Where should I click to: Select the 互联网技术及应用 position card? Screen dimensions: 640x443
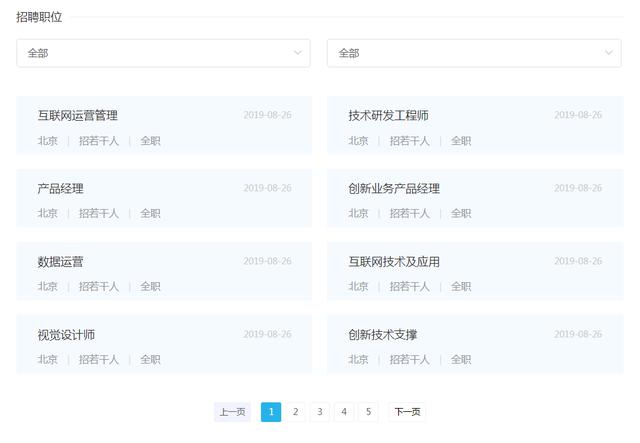click(394, 262)
